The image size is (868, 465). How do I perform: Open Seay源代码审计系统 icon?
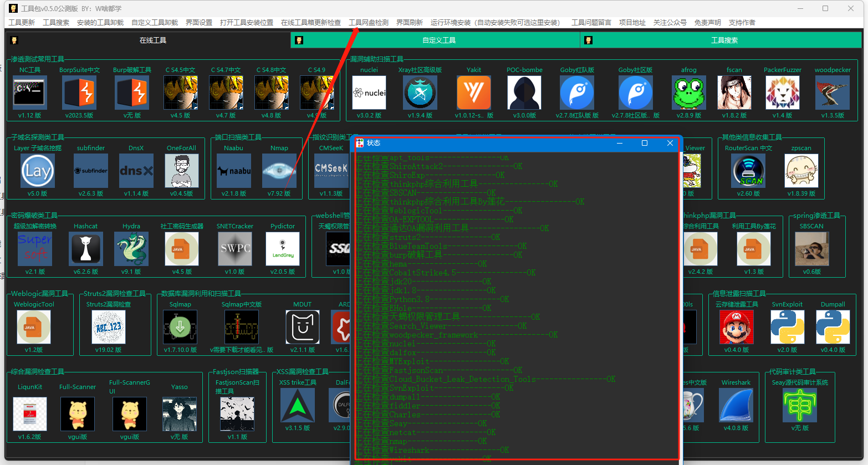pos(800,405)
